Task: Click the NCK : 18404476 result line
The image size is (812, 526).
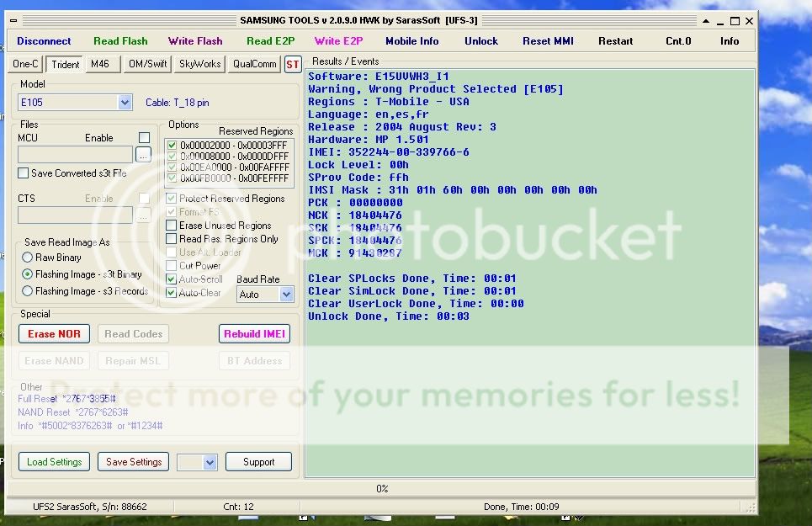Action: coord(355,215)
